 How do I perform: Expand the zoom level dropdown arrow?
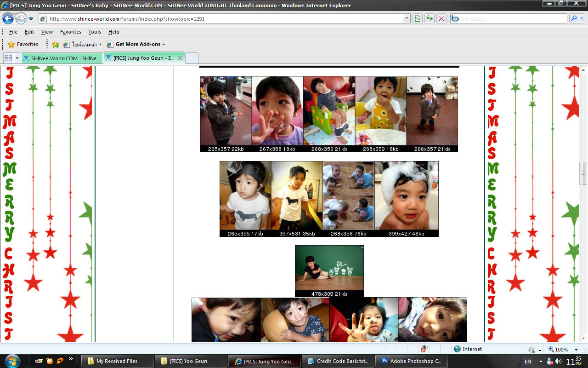point(576,350)
